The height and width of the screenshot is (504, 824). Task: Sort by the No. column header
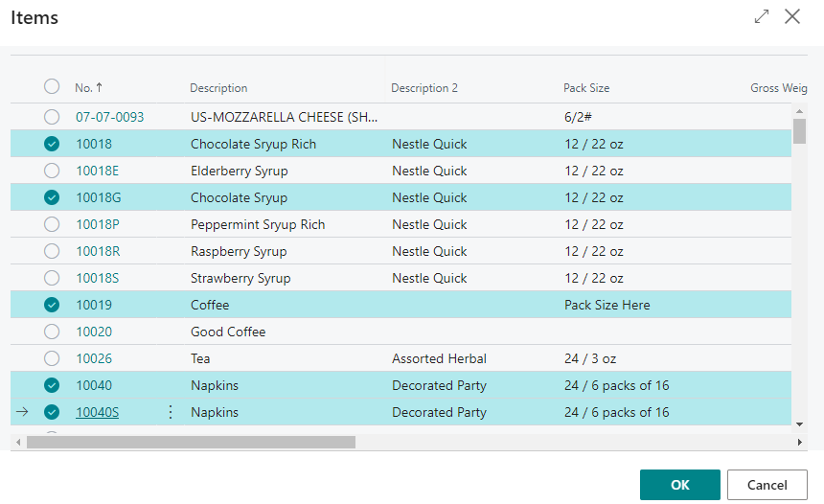[83, 88]
